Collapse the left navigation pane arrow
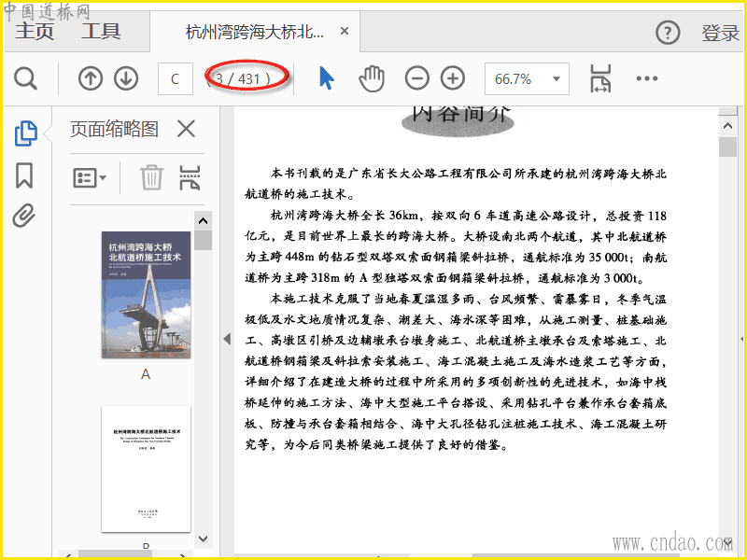 227,339
